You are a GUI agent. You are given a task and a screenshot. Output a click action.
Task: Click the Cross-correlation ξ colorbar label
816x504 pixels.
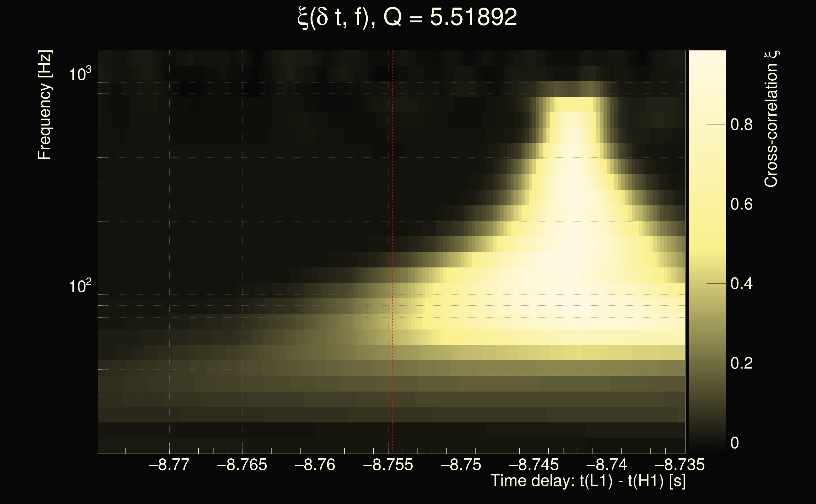pyautogui.click(x=771, y=118)
